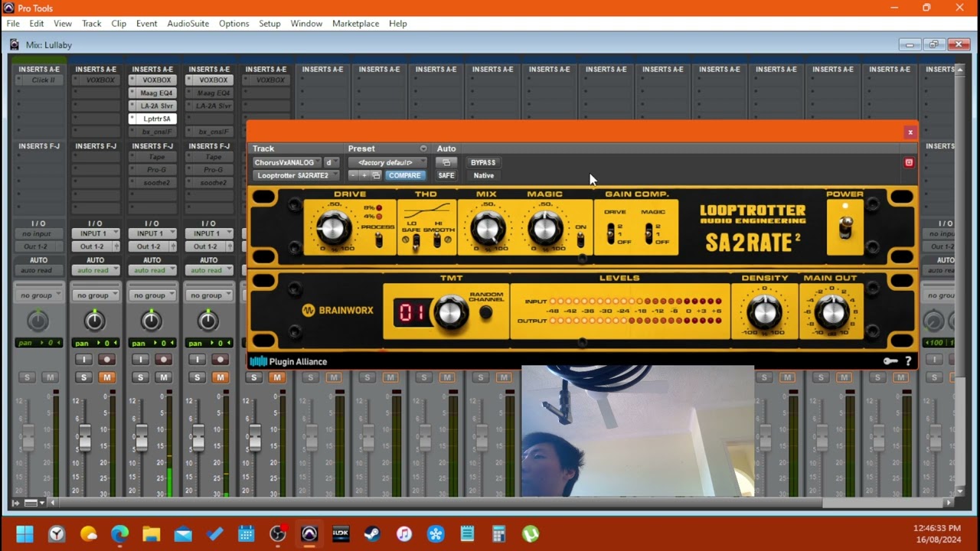Open the insert position 'd' selector
This screenshot has height=551, width=980.
point(332,162)
